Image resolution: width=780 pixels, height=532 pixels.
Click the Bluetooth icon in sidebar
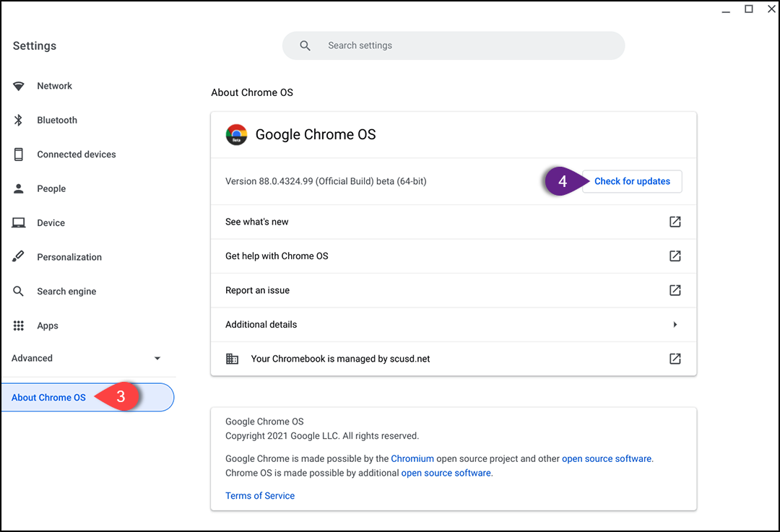[18, 120]
